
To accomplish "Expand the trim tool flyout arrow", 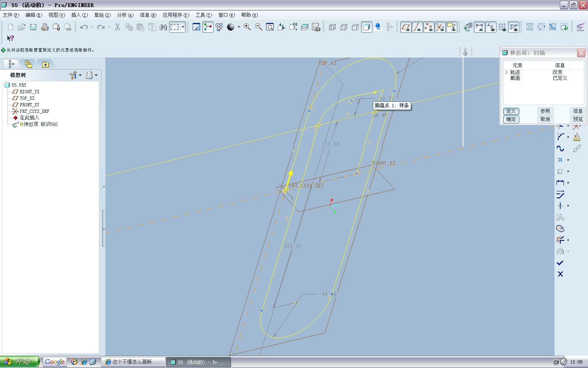I will [568, 240].
